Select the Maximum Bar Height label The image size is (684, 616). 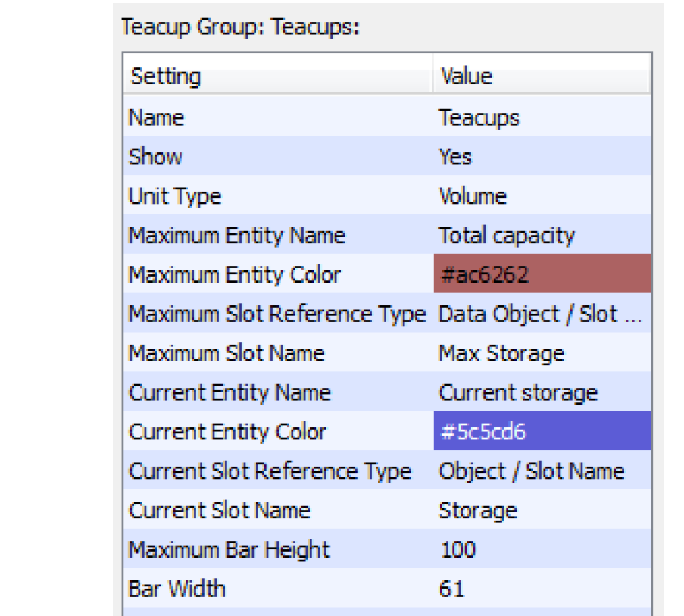(230, 549)
